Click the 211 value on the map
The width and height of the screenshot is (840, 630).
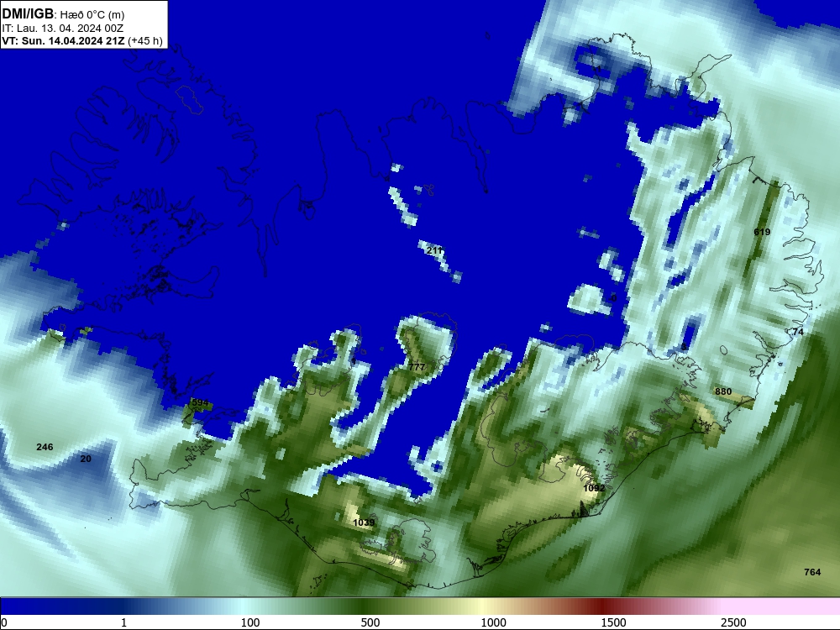point(434,250)
